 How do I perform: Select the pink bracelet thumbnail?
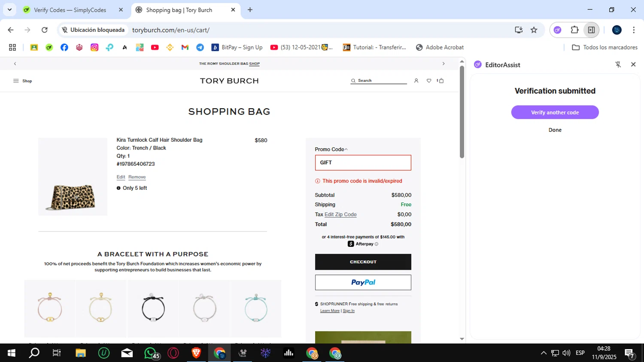pos(50,308)
